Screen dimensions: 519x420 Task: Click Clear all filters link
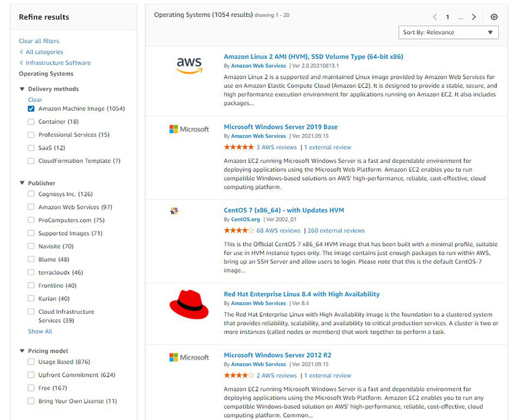[x=39, y=41]
